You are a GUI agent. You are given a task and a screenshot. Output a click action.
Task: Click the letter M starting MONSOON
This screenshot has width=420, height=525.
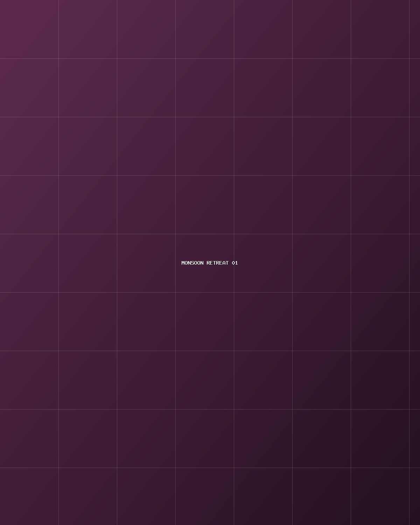click(x=183, y=263)
